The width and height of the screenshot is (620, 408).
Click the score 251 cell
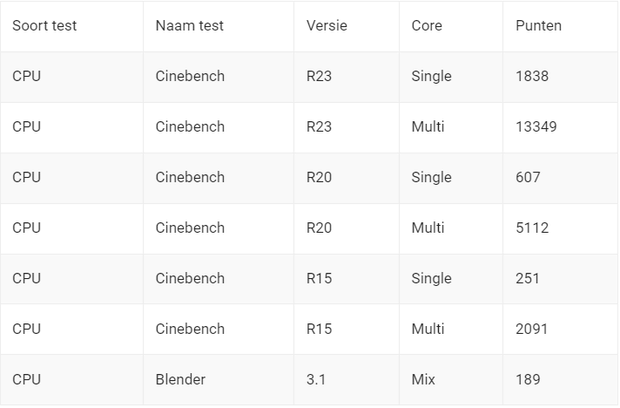click(528, 278)
